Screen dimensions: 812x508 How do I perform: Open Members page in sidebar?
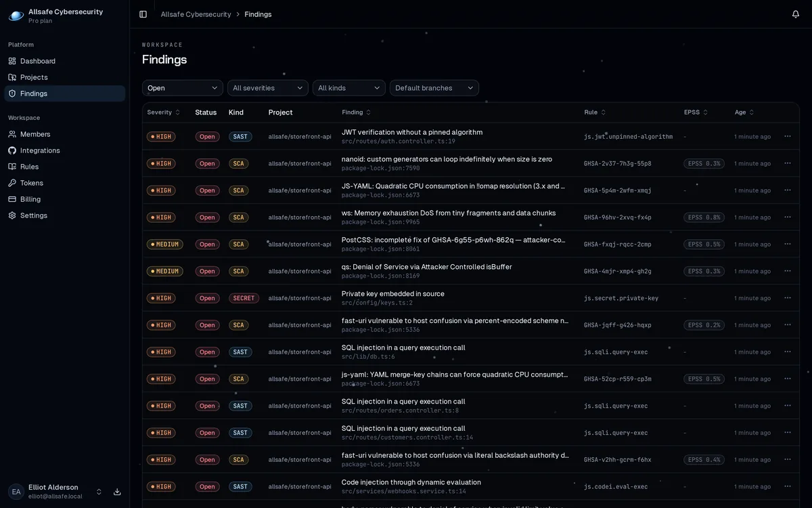pos(65,134)
